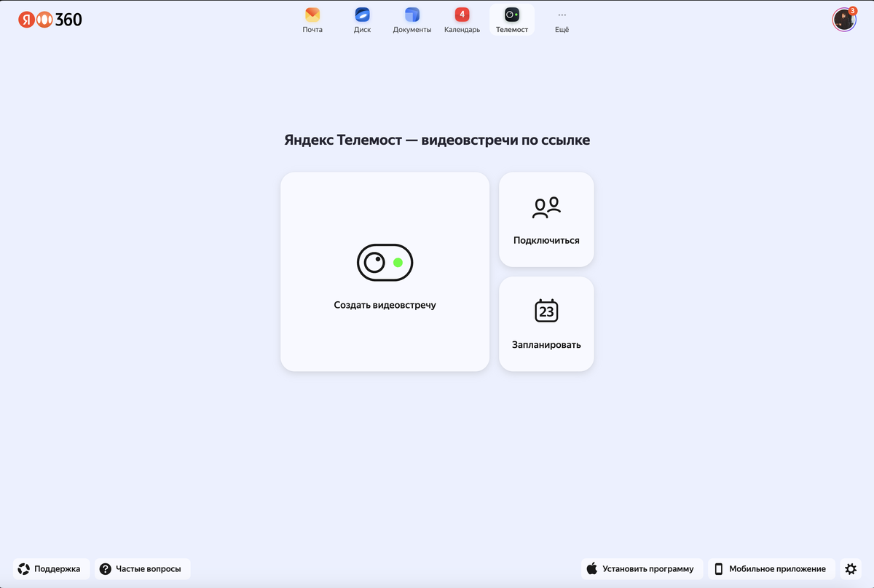Image resolution: width=874 pixels, height=588 pixels.
Task: Select the Телемост camera icon
Action: pos(511,14)
